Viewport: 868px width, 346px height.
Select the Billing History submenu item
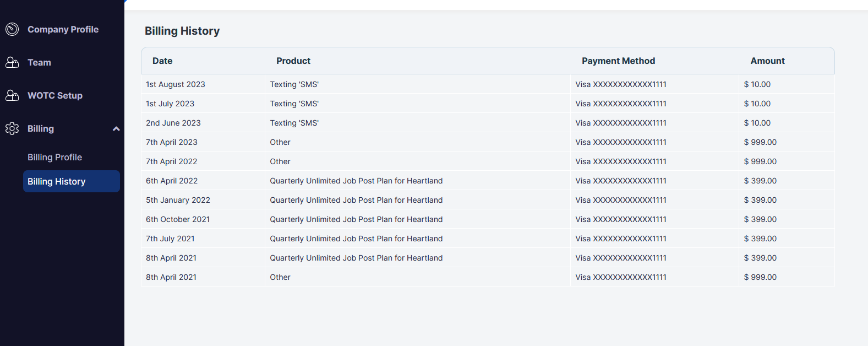click(72, 181)
